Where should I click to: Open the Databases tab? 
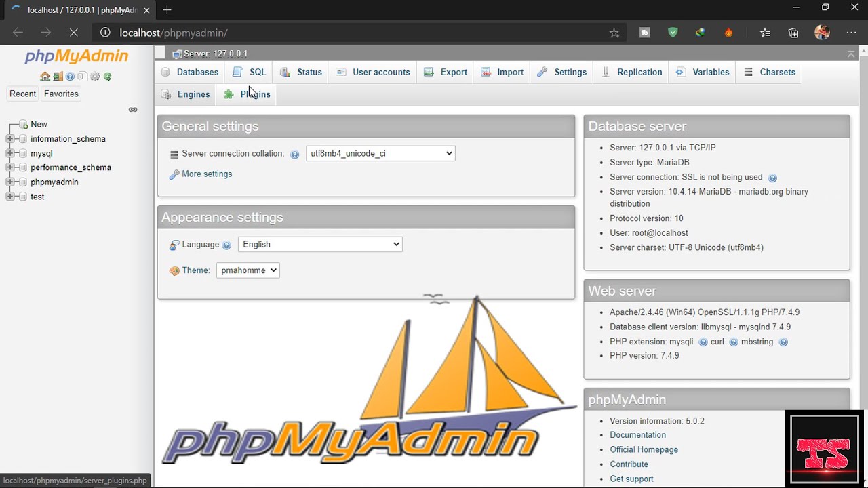[x=190, y=72]
